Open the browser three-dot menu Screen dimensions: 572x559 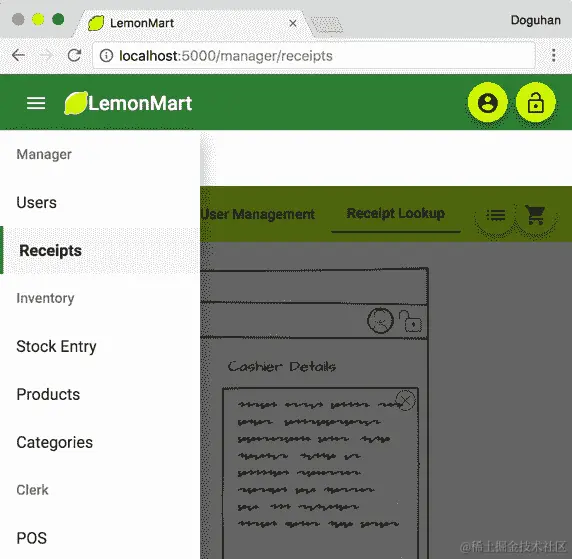(x=553, y=55)
